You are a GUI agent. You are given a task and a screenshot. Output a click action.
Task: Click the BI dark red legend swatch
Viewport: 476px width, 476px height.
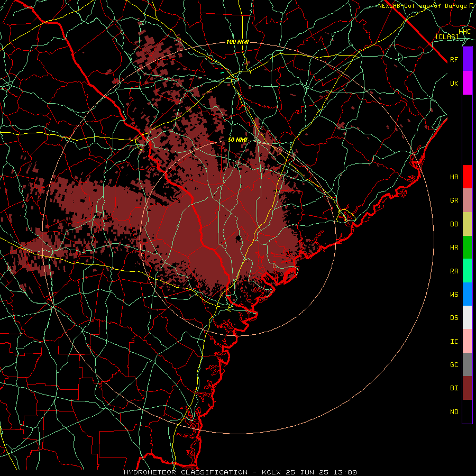click(467, 388)
